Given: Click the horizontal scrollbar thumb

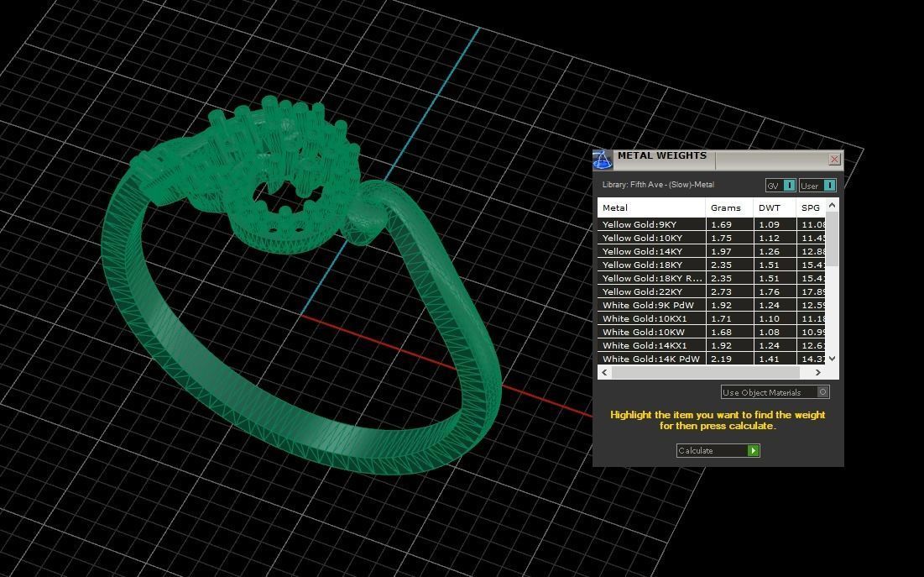Looking at the screenshot, I should coord(705,372).
